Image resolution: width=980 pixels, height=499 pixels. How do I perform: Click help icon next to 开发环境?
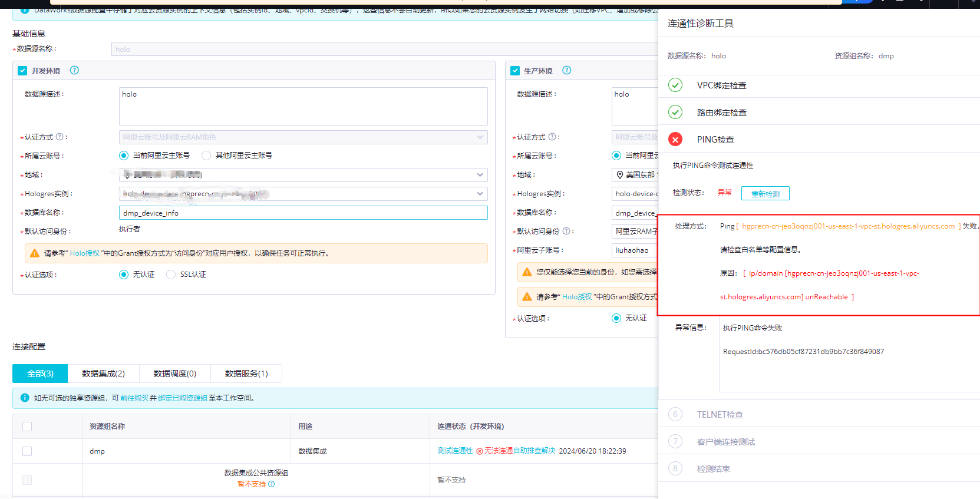(74, 70)
